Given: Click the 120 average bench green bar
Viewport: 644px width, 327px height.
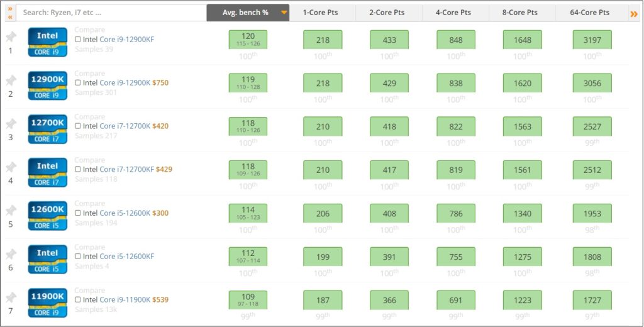Looking at the screenshot, I should pyautogui.click(x=248, y=40).
